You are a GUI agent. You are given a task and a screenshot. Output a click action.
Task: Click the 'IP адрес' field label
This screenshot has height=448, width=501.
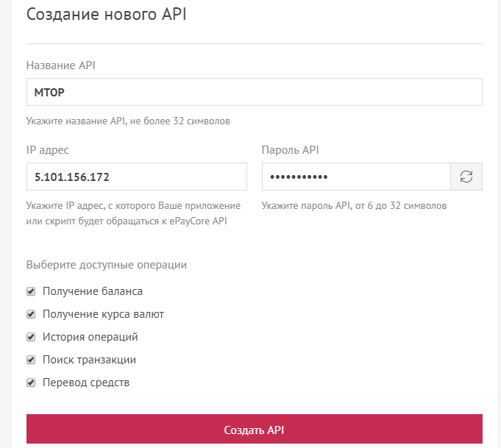(x=47, y=150)
